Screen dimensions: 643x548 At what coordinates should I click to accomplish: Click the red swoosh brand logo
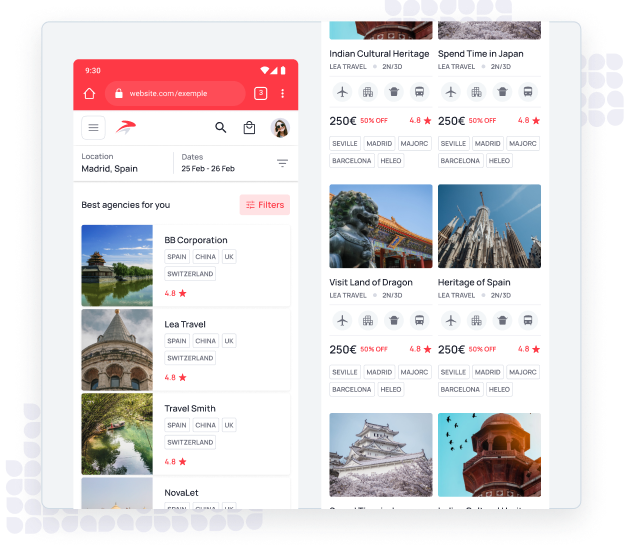[x=126, y=128]
